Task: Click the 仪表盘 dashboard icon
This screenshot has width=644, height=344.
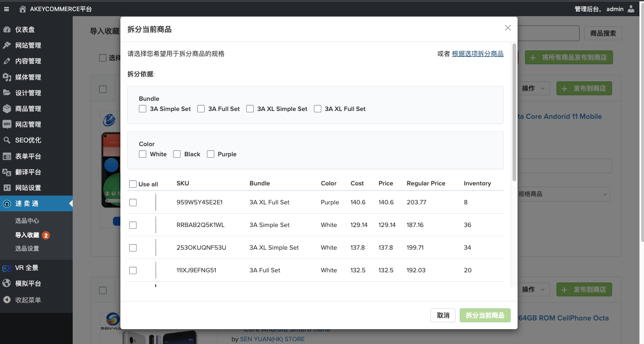Action: click(x=7, y=30)
